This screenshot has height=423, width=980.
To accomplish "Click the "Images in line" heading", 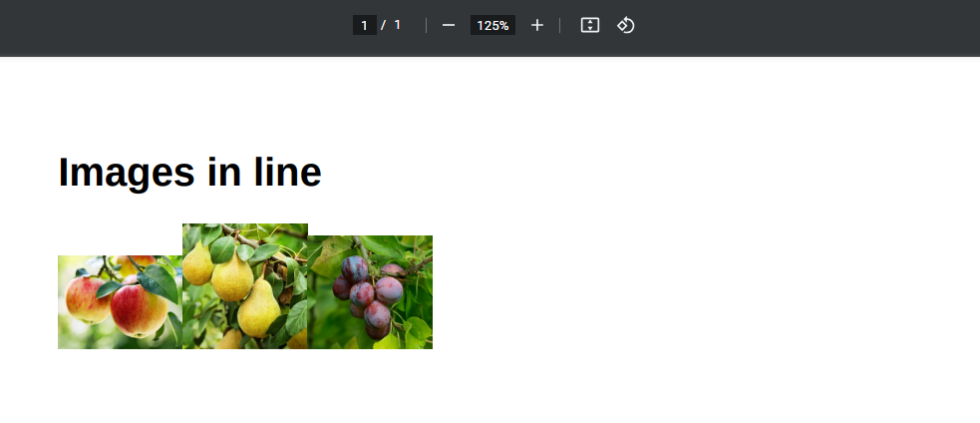I will coord(189,172).
